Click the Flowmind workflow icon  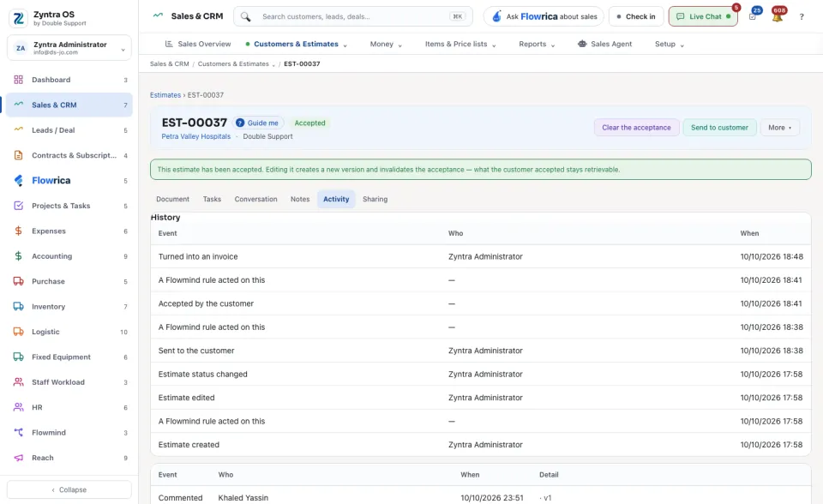[x=18, y=433]
